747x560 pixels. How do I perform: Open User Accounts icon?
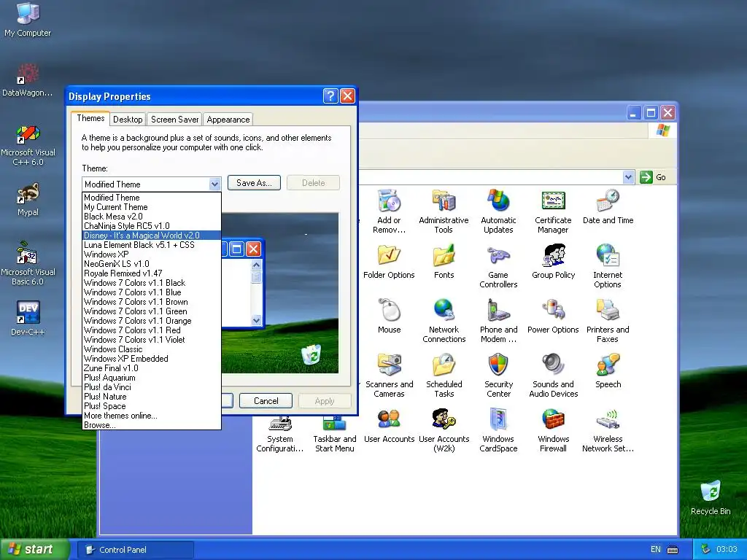(390, 426)
